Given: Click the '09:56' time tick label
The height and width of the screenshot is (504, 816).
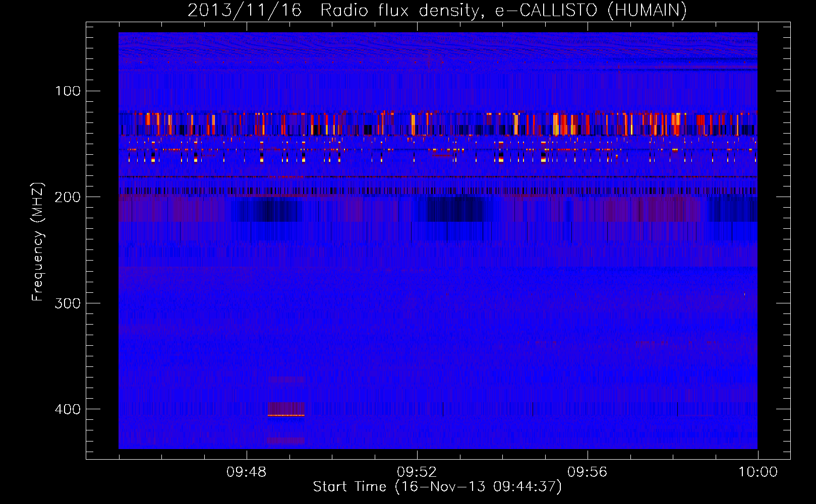Looking at the screenshot, I should coord(587,472).
